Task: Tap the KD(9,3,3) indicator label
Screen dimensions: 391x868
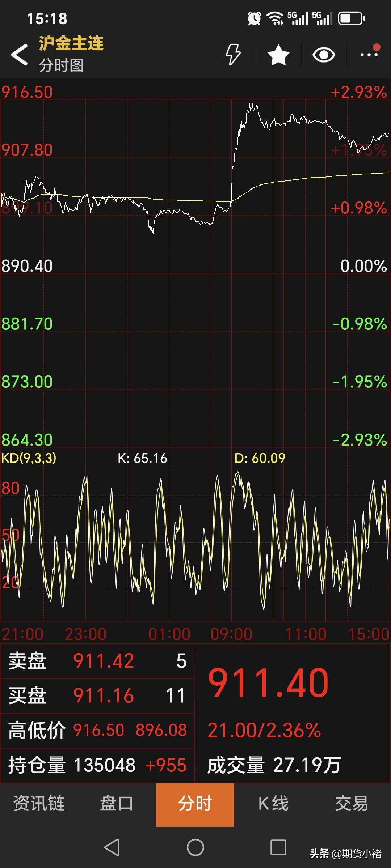Action: coord(29,458)
